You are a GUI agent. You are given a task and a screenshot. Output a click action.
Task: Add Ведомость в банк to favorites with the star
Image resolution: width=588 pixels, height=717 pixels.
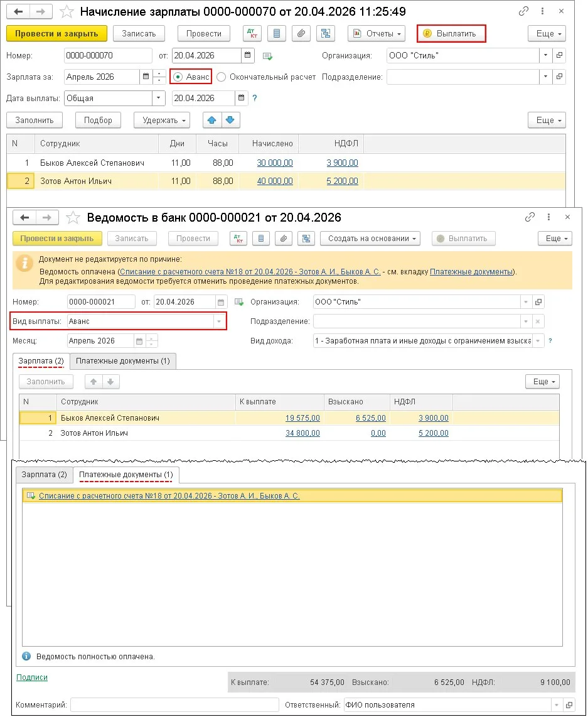point(73,218)
